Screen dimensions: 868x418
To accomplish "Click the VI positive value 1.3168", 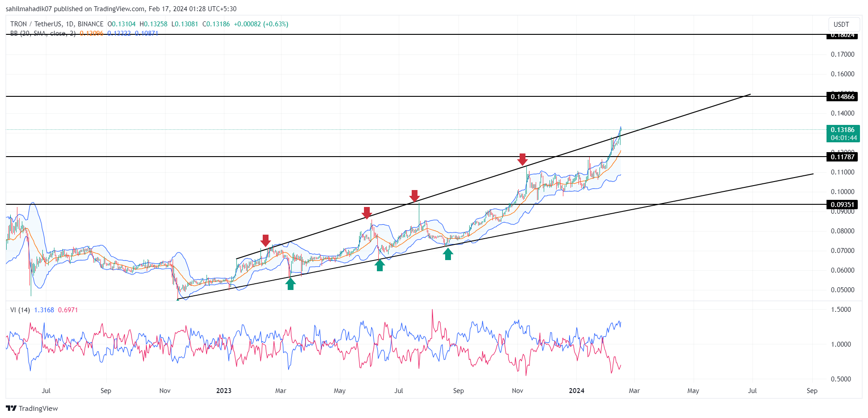I will click(44, 310).
